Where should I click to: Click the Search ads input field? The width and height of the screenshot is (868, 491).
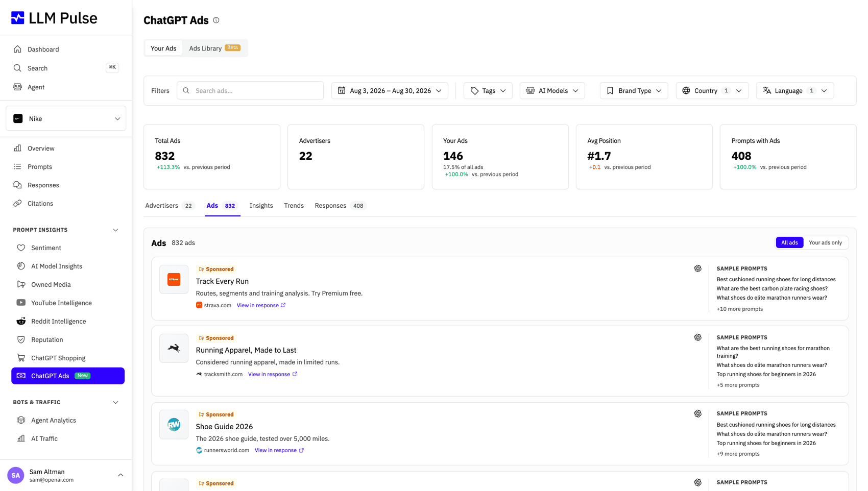tap(250, 90)
